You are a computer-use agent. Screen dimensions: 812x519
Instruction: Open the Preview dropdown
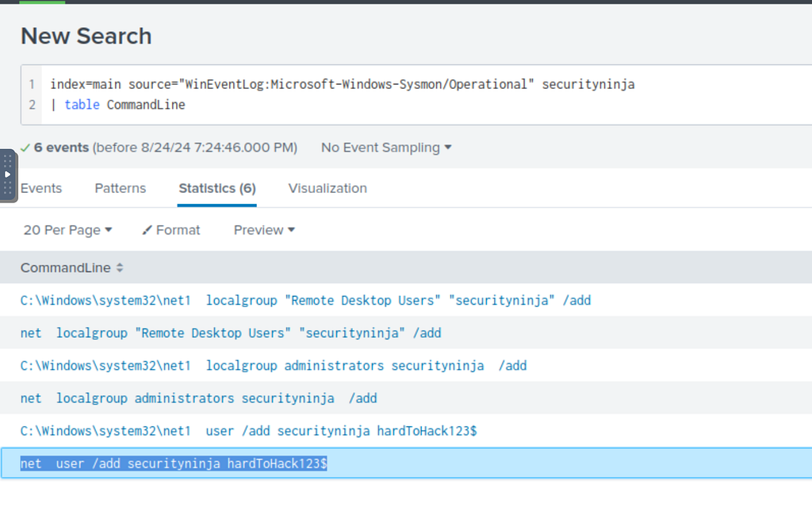[x=264, y=229]
